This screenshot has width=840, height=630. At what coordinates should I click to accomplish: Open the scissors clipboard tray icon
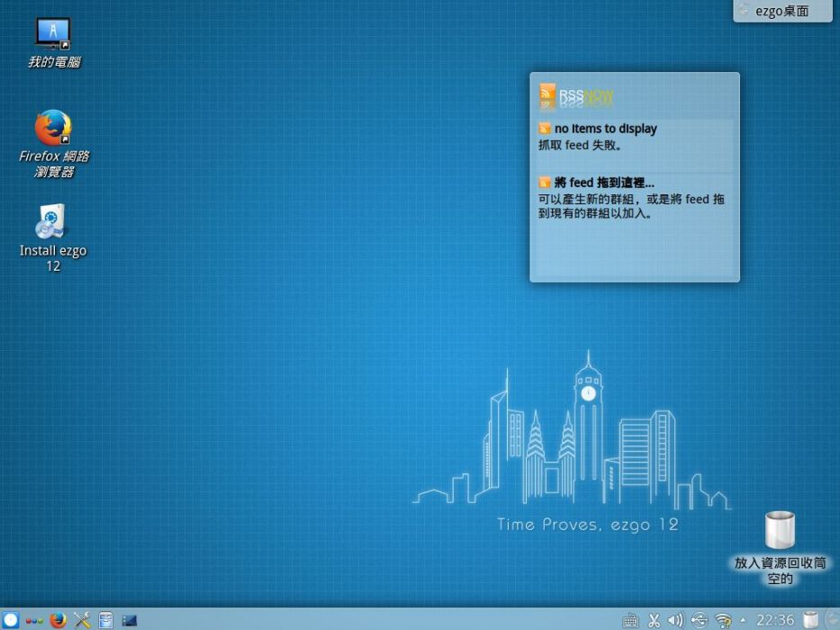654,620
